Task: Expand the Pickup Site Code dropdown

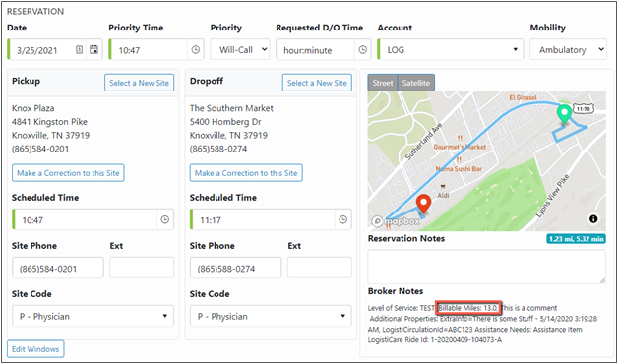Action: [x=93, y=316]
